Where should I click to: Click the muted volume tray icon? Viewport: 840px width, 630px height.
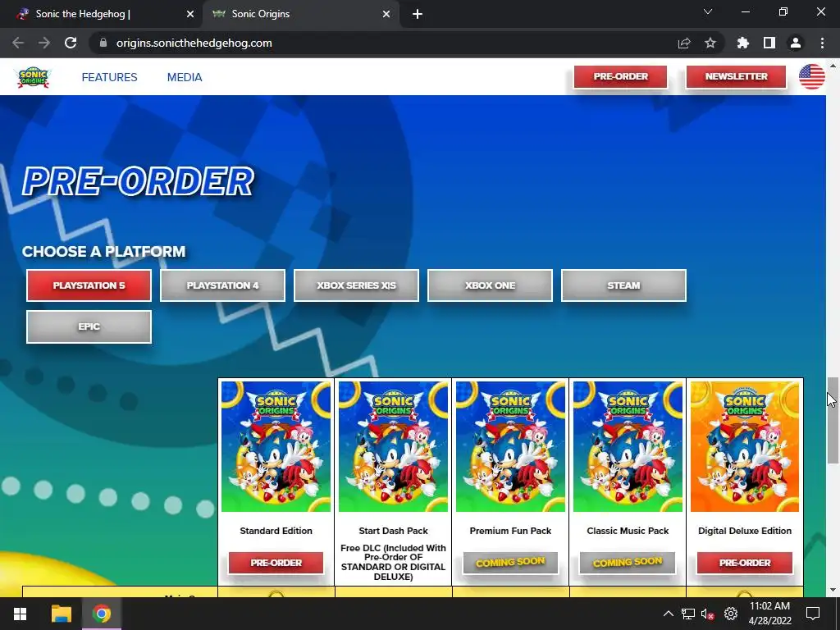(708, 614)
